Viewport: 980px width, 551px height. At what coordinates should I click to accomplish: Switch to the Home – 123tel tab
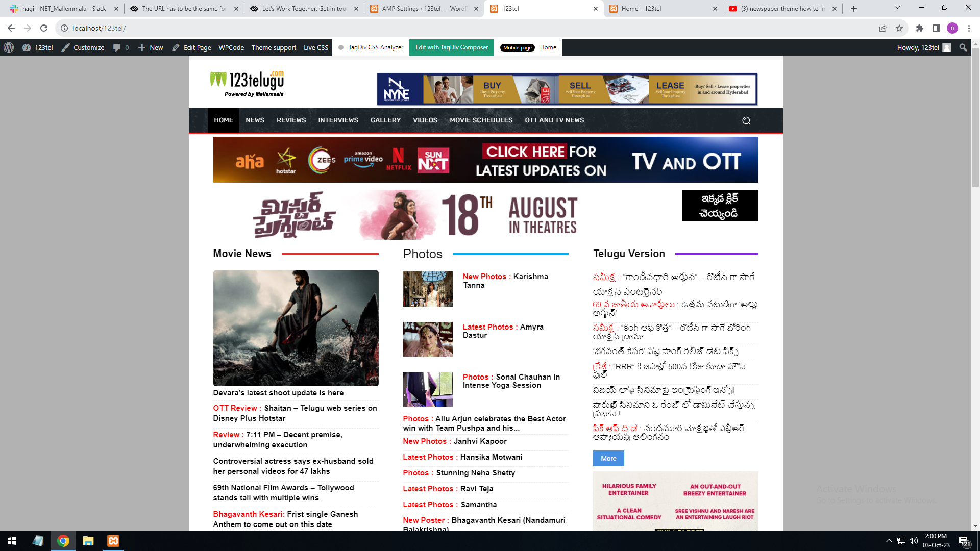664,9
